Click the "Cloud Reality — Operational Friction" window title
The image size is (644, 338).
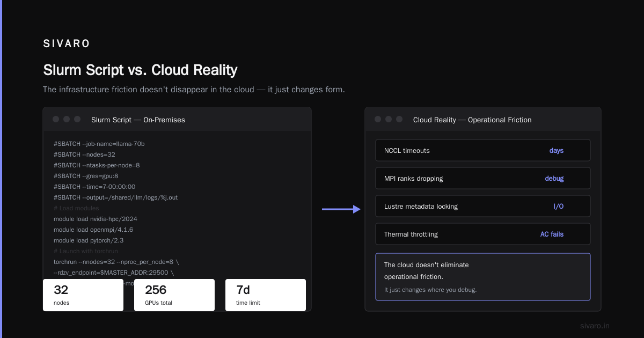tap(472, 120)
